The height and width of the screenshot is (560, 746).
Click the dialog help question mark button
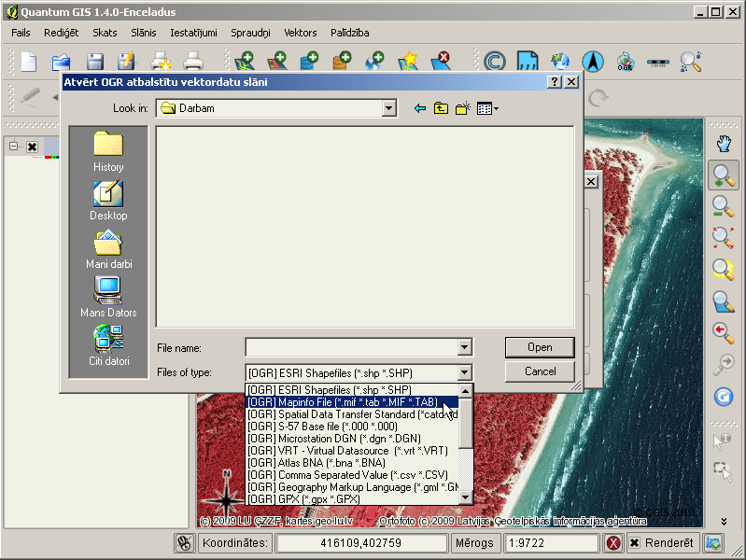pyautogui.click(x=554, y=82)
